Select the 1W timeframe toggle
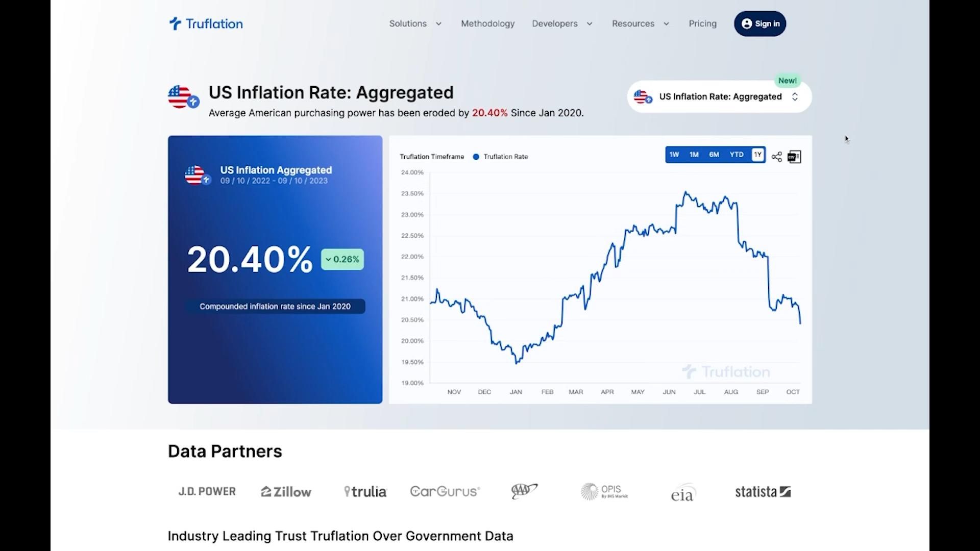The height and width of the screenshot is (551, 980). point(675,154)
